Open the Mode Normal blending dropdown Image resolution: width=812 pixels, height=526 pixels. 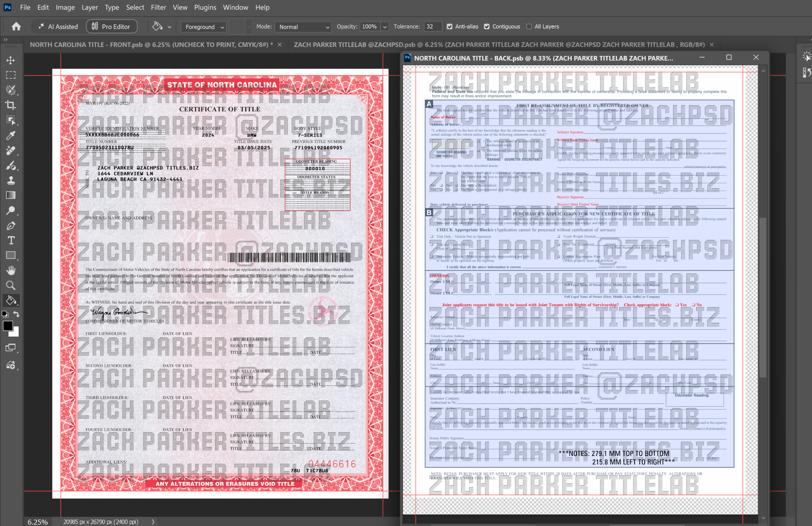[303, 27]
